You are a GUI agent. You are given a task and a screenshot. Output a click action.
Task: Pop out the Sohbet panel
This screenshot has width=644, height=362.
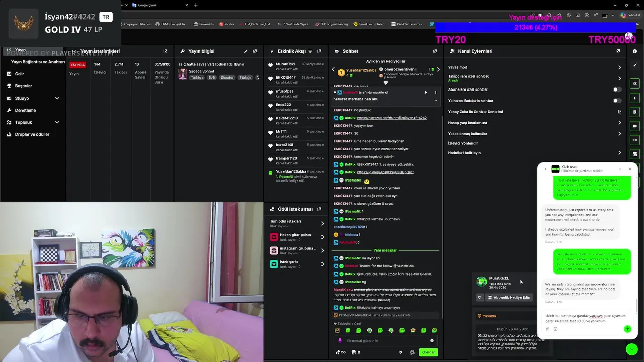click(435, 51)
